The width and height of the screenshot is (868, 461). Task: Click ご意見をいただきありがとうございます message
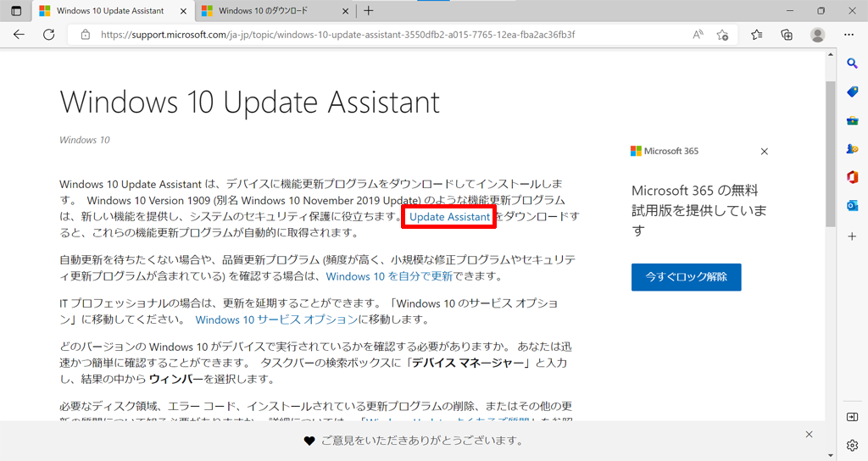[422, 441]
